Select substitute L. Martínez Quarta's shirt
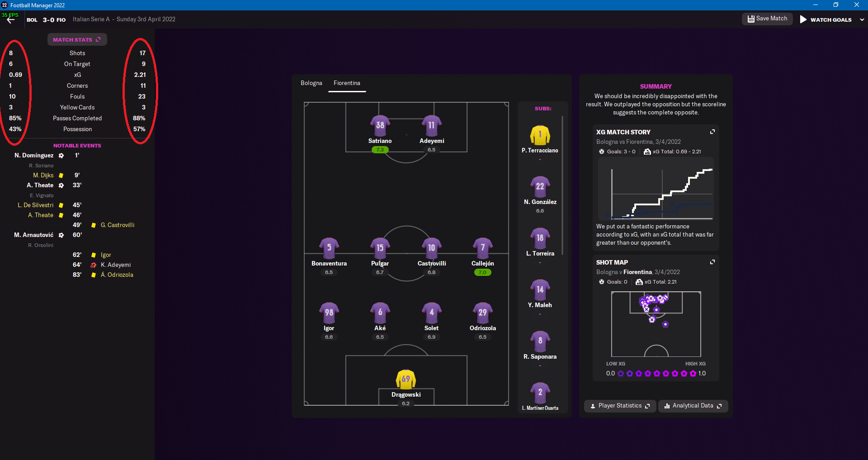The width and height of the screenshot is (868, 460). [540, 393]
